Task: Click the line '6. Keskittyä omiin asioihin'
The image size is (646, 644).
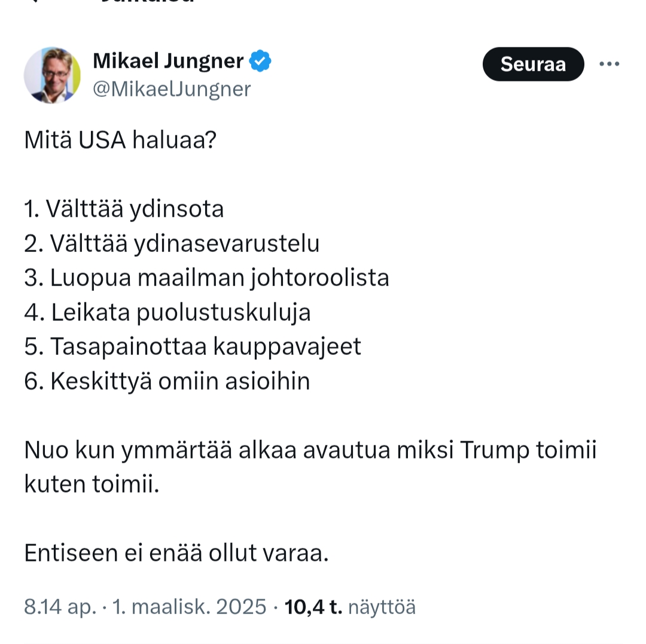Action: (x=167, y=381)
